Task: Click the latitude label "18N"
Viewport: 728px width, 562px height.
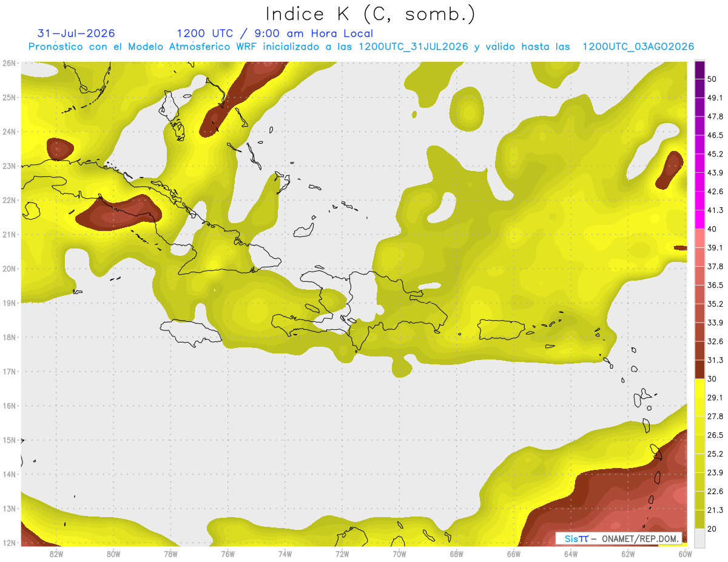Action: click(9, 337)
